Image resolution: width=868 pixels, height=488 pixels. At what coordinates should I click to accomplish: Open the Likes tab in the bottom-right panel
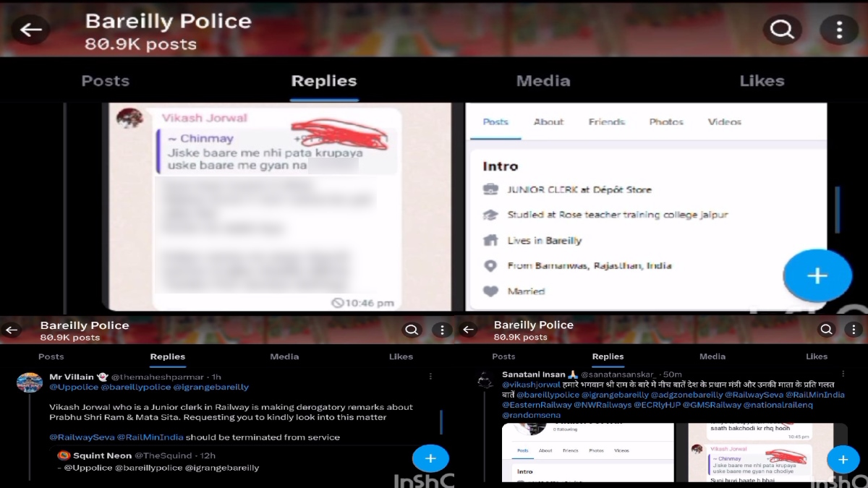pos(816,356)
